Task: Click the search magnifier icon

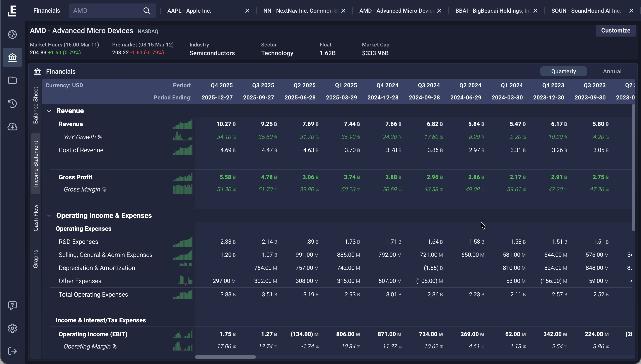Action: click(147, 11)
